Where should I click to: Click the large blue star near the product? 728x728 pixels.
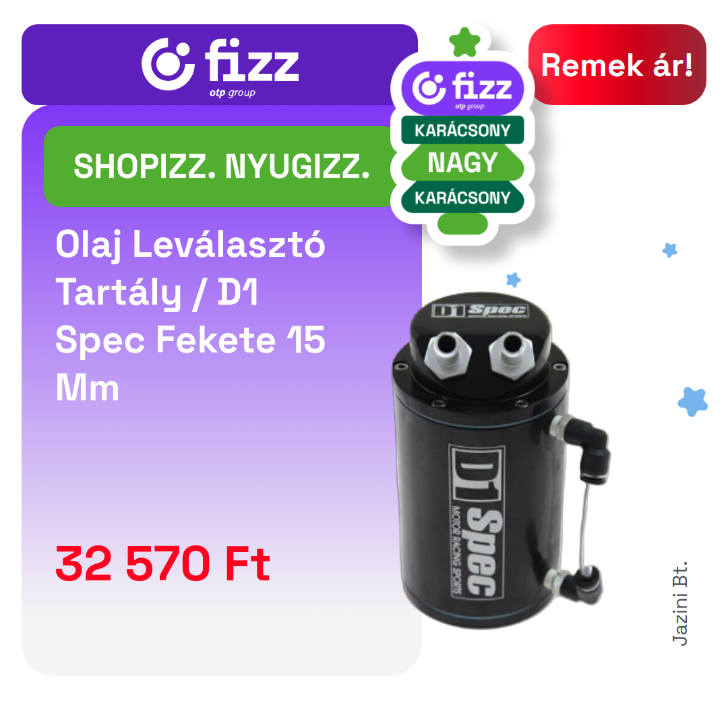tap(693, 402)
